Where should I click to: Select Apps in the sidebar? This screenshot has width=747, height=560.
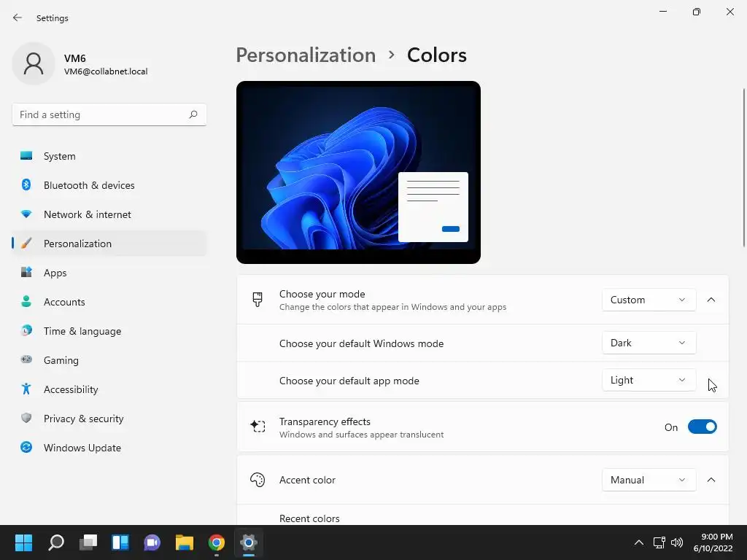pyautogui.click(x=109, y=273)
